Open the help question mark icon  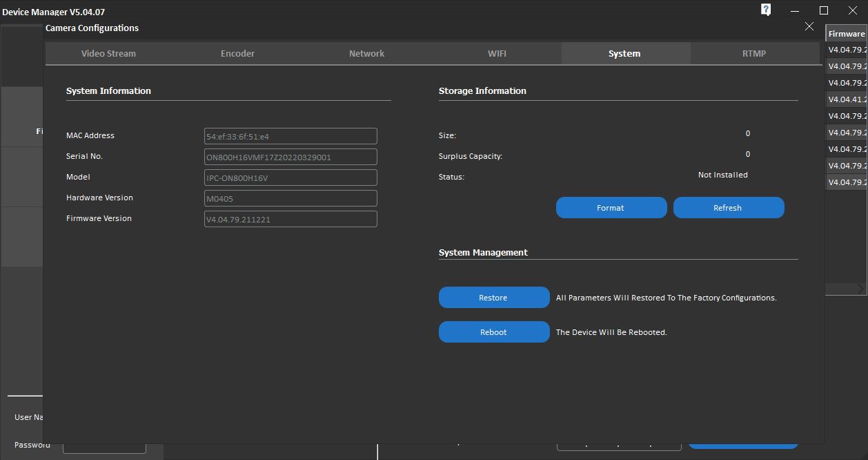(x=766, y=10)
